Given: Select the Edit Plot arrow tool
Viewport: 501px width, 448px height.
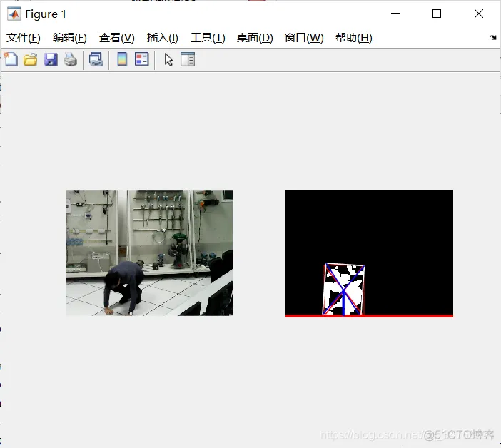Looking at the screenshot, I should coord(168,60).
